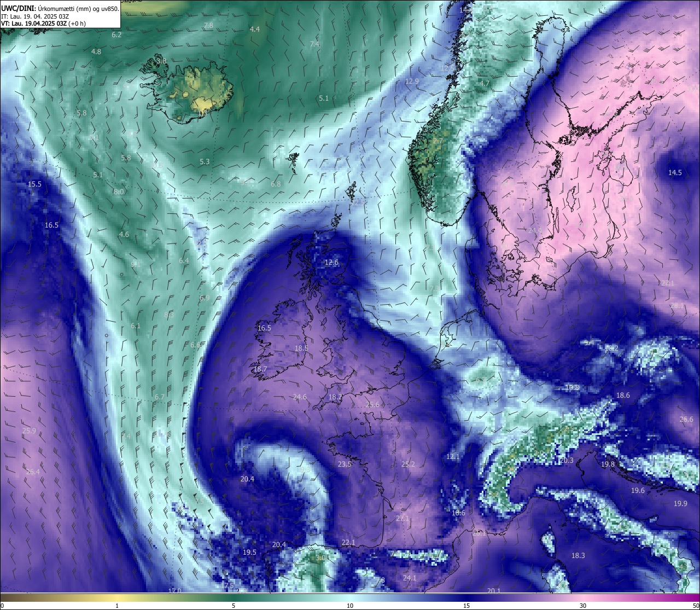Click the 6.1 value label
The image size is (700, 610).
136,326
